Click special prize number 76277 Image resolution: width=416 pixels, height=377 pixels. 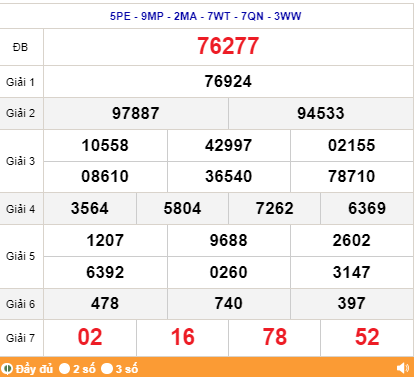(x=228, y=46)
